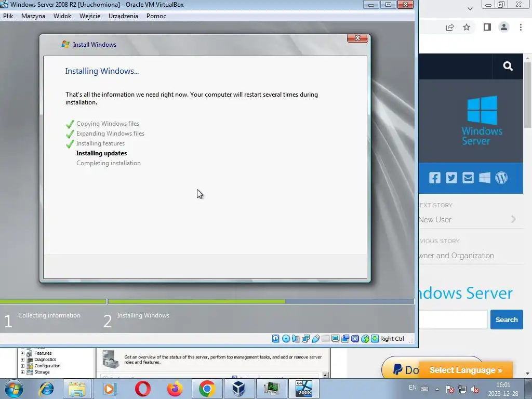Select Storage in Server Manager tree

tap(42, 372)
